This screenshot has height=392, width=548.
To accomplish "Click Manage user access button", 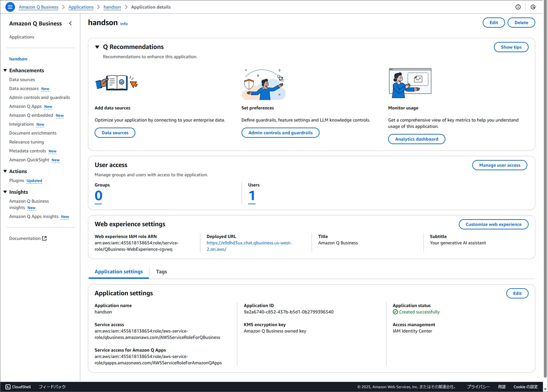I will tap(500, 165).
